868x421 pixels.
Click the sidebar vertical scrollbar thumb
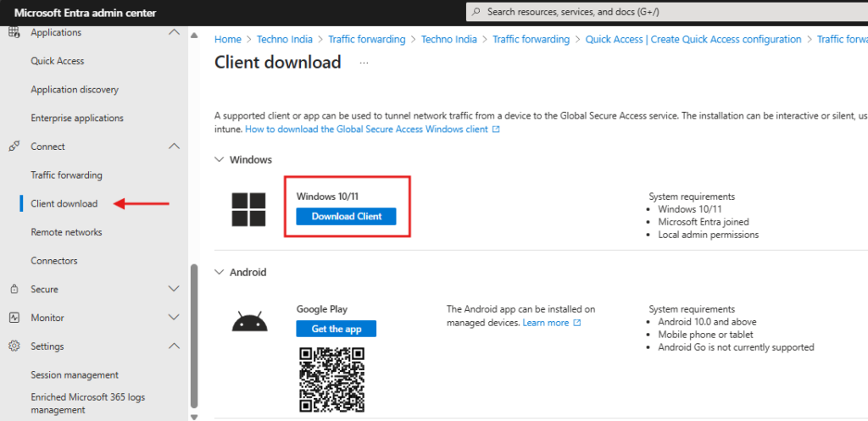pos(194,335)
